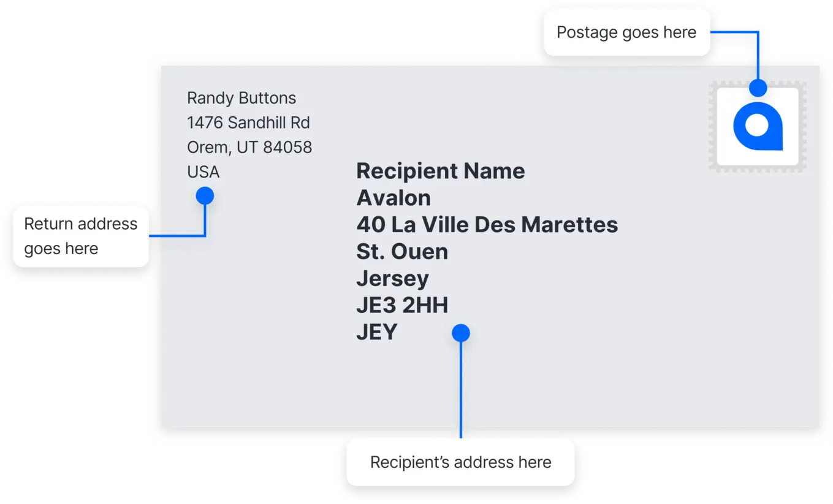Click the blue dot beside JEY
This screenshot has width=833, height=504.
coord(461,333)
